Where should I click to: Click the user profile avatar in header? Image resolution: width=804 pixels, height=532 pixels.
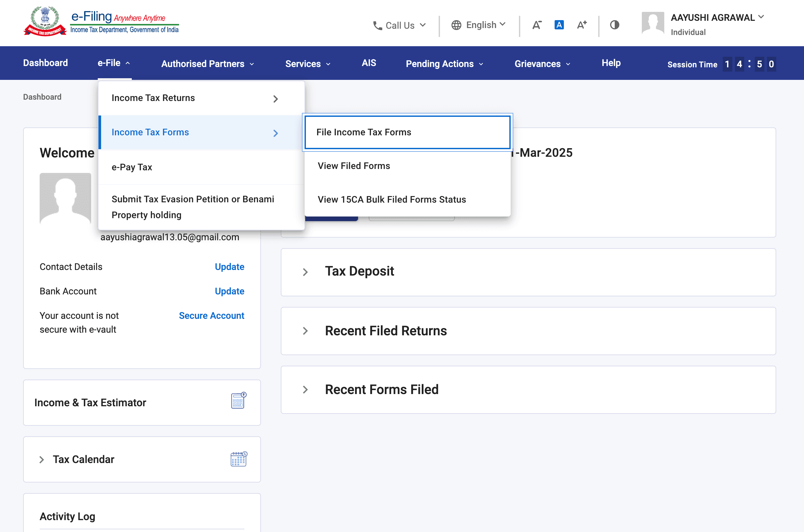coord(652,23)
